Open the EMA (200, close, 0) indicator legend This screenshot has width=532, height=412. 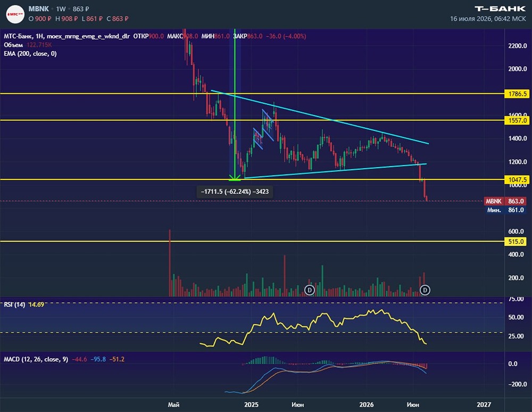pos(30,54)
